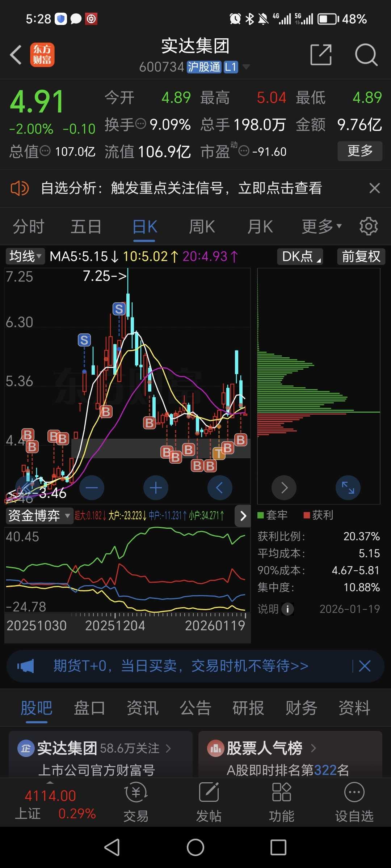
Task: Expand the stock code dropdown arrow
Action: tap(246, 67)
